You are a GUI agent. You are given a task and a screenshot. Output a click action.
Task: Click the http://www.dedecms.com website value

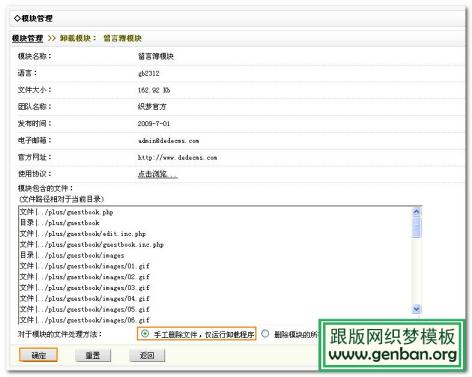click(177, 157)
